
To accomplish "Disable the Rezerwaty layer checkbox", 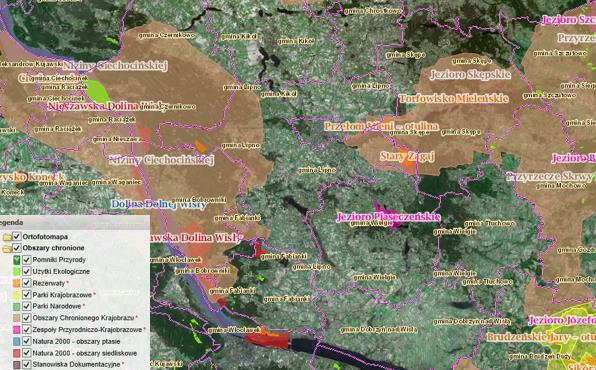I will pyautogui.click(x=27, y=283).
